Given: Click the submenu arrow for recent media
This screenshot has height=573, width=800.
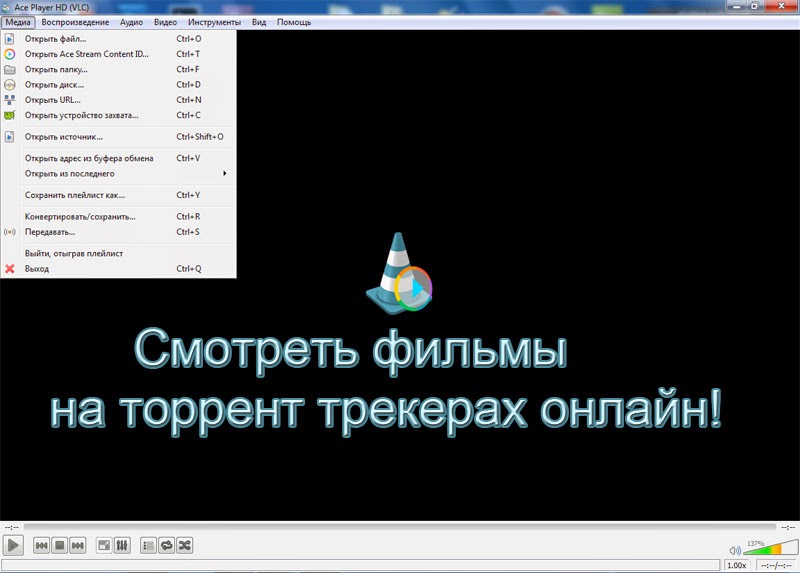Looking at the screenshot, I should tap(224, 173).
